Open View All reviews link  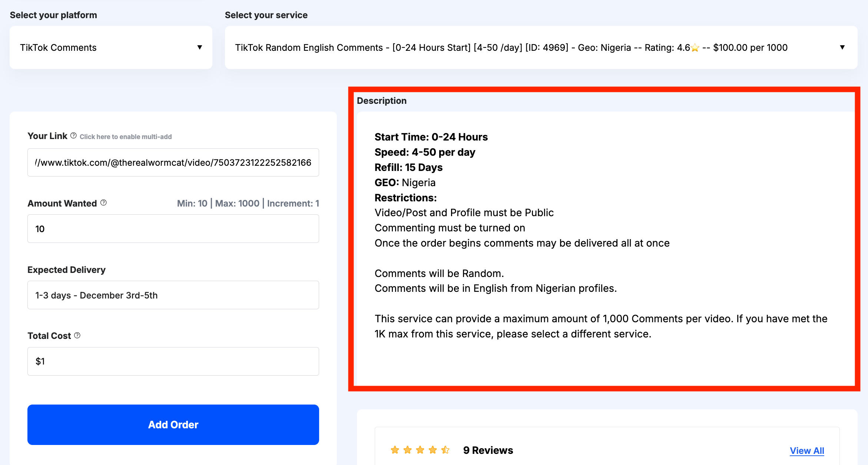(x=807, y=451)
